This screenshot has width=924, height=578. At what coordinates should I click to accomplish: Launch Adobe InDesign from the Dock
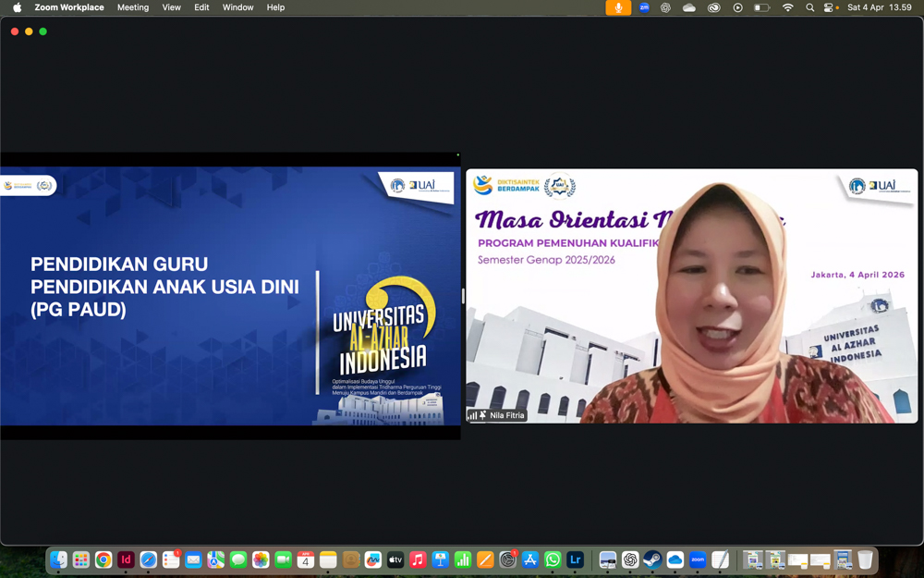click(x=126, y=560)
